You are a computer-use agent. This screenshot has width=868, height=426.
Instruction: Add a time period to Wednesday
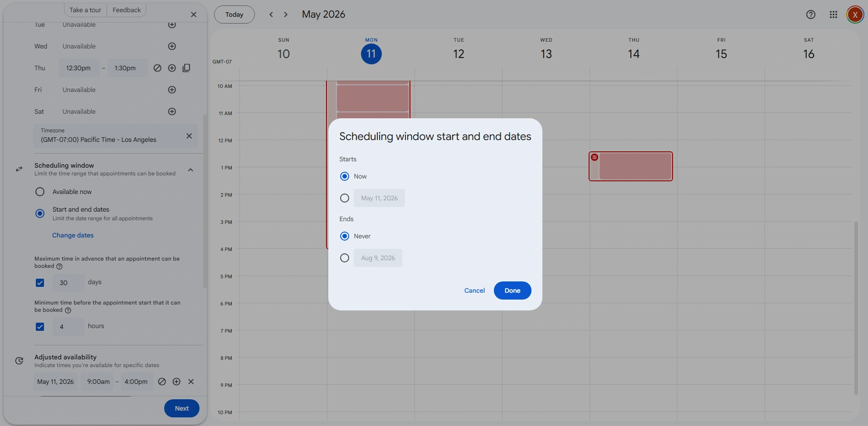[x=172, y=46]
